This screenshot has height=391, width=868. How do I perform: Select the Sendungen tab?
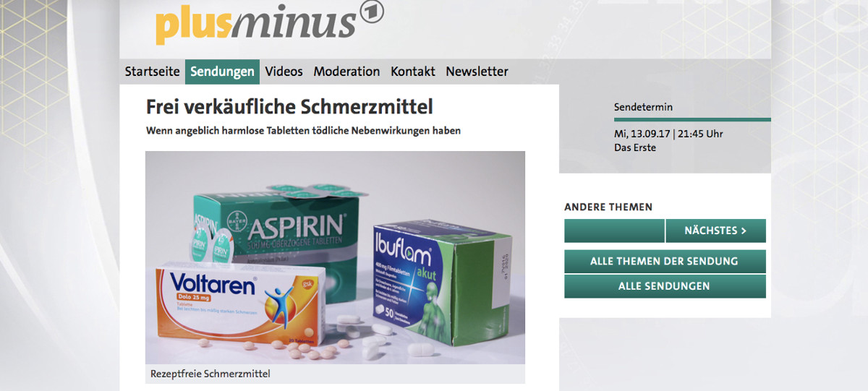point(222,72)
